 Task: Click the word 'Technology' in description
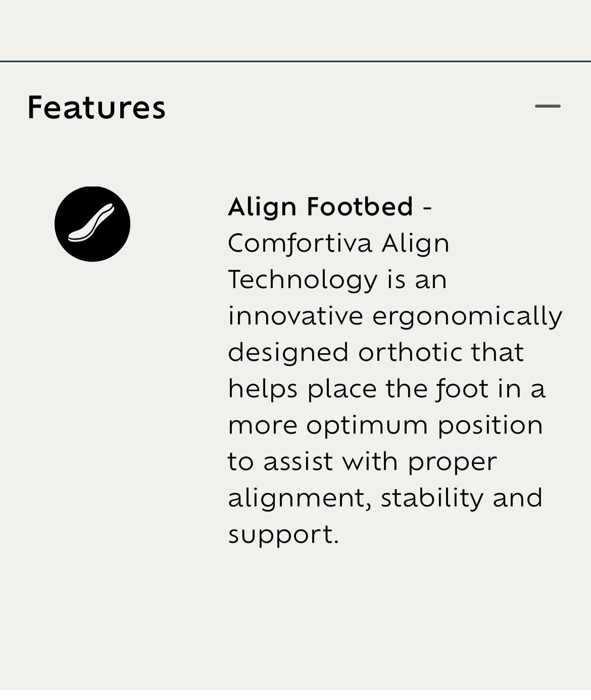(303, 280)
